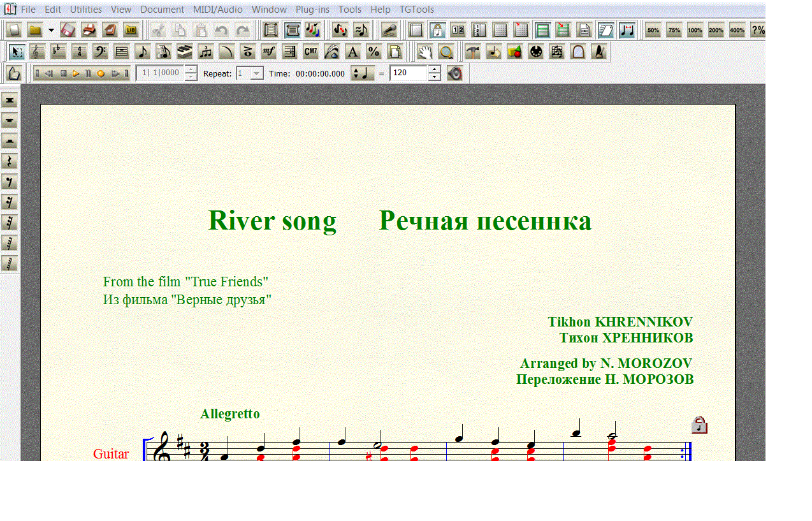Select the Chord tool (CM7 icon)
812x521 pixels.
coord(311,52)
